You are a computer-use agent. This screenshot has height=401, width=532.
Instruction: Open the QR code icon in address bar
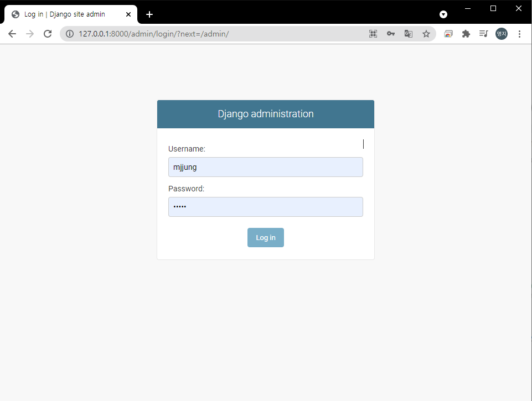click(x=373, y=34)
